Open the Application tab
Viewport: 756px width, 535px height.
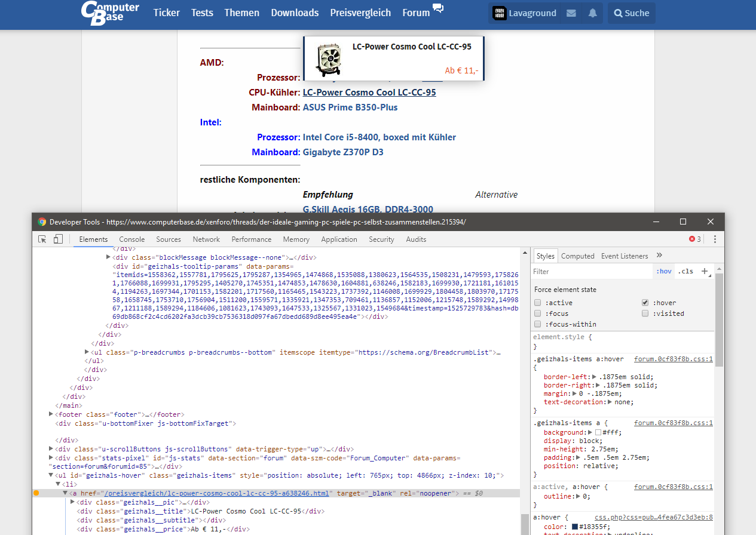(339, 239)
